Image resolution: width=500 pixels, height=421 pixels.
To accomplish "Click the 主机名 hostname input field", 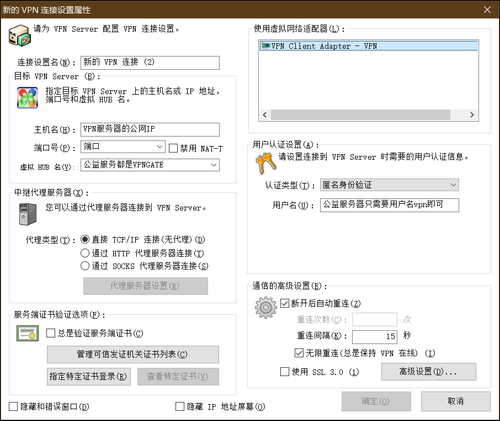I will point(150,129).
